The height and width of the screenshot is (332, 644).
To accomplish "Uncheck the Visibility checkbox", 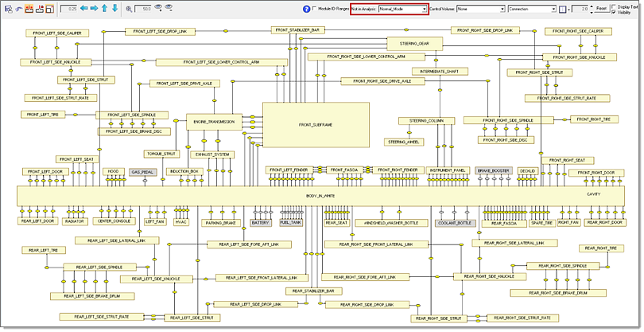I will click(x=613, y=13).
